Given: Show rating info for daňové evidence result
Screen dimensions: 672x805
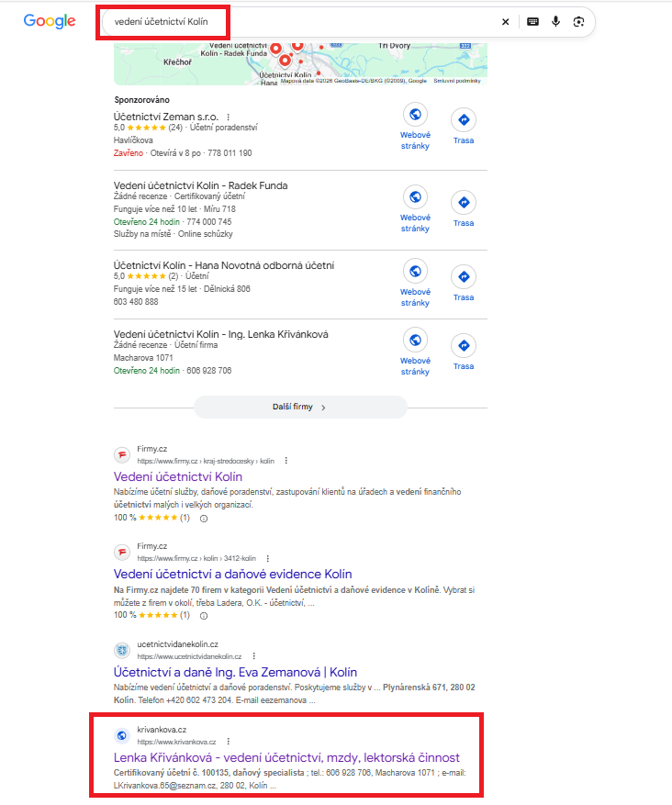Looking at the screenshot, I should [204, 616].
